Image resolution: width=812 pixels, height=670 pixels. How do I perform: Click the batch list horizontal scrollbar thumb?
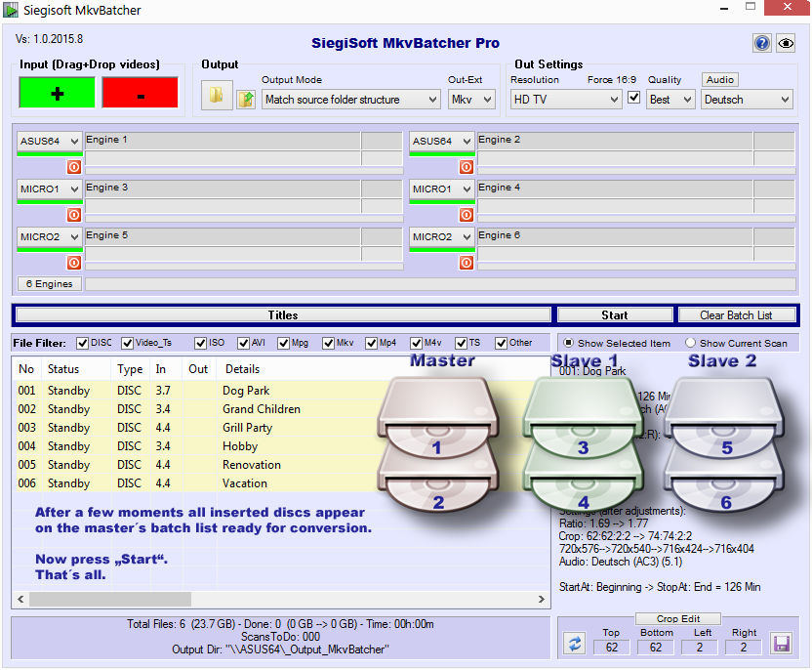pyautogui.click(x=110, y=599)
